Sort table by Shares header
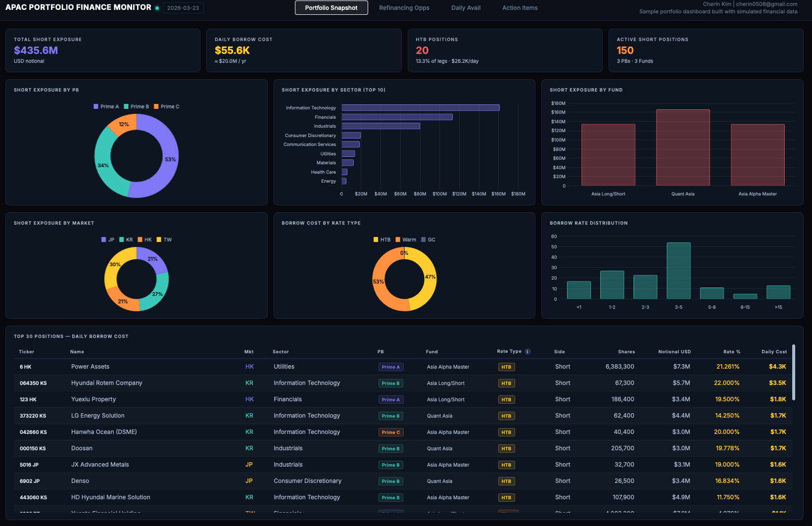This screenshot has height=526, width=812. [626, 352]
